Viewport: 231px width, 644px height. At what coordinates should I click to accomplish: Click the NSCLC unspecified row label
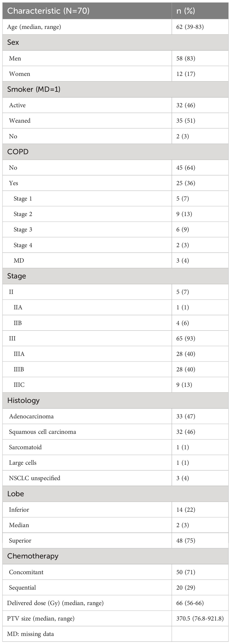pos(34,478)
